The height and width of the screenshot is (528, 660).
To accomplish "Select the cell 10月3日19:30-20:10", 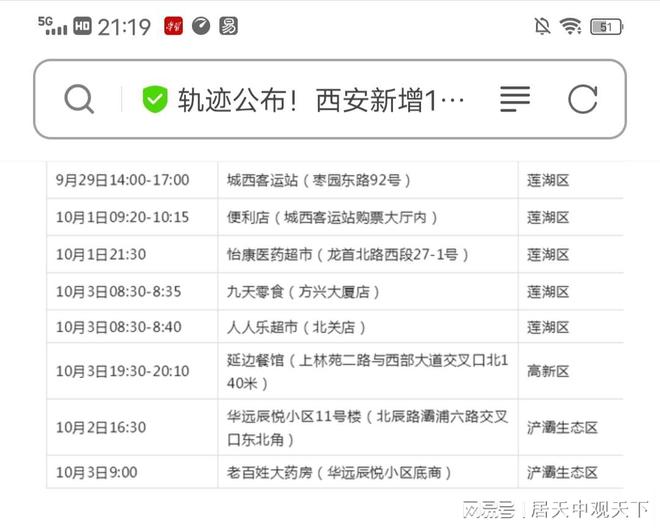I will click(132, 371).
